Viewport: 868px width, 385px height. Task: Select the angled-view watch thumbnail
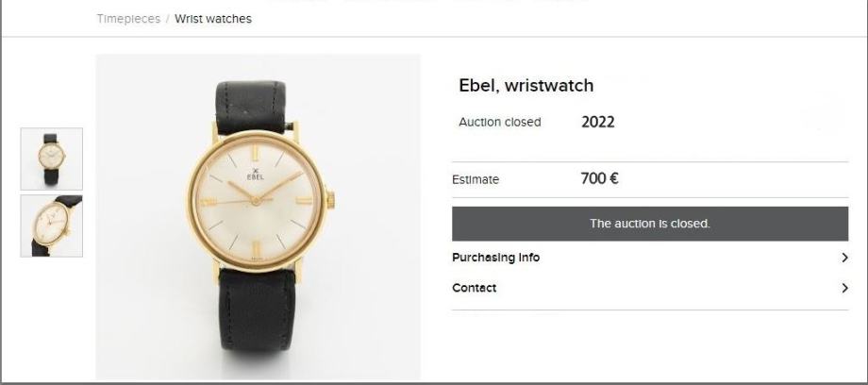click(x=52, y=226)
